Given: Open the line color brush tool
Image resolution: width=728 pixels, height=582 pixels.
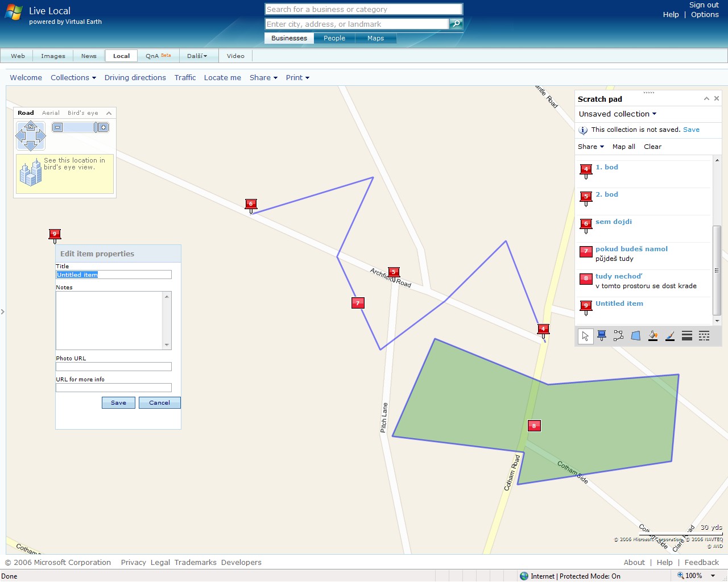Looking at the screenshot, I should coord(670,336).
